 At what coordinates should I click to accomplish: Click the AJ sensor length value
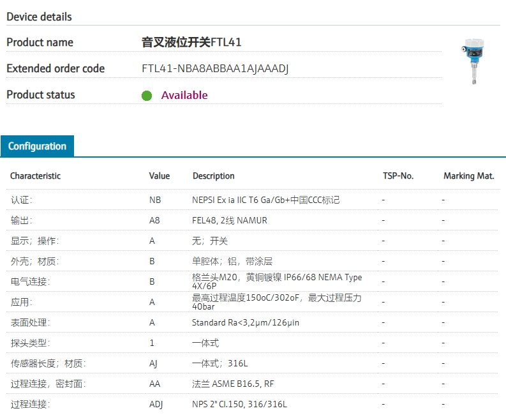click(153, 363)
